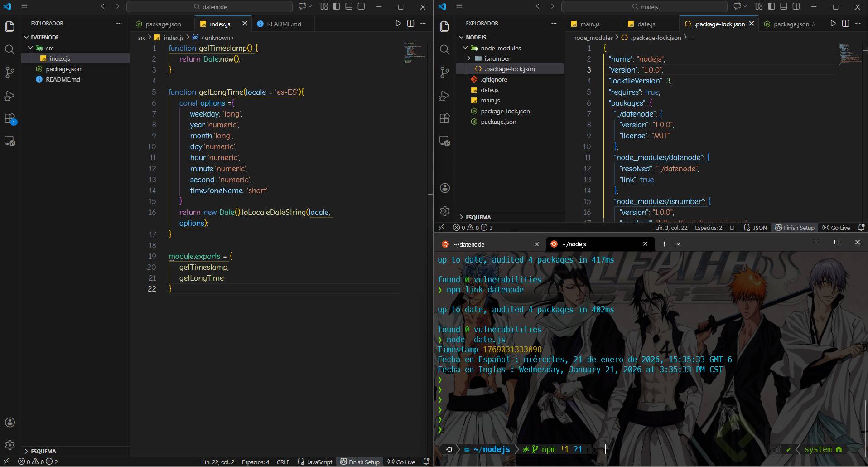The image size is (868, 467).
Task: Open Manage gear in datenode window
Action: coord(10,445)
